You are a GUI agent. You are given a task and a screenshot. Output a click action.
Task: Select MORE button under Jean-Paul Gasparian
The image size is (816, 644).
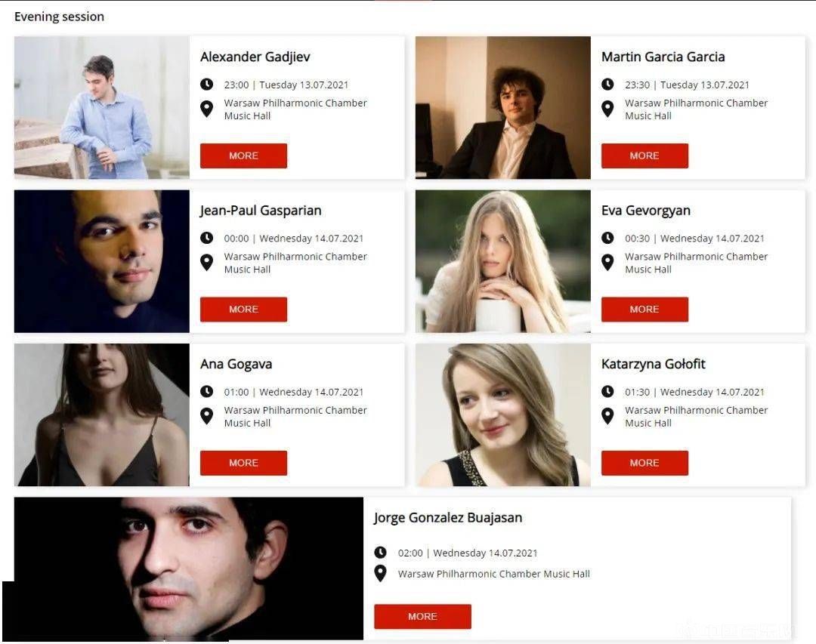click(x=243, y=309)
